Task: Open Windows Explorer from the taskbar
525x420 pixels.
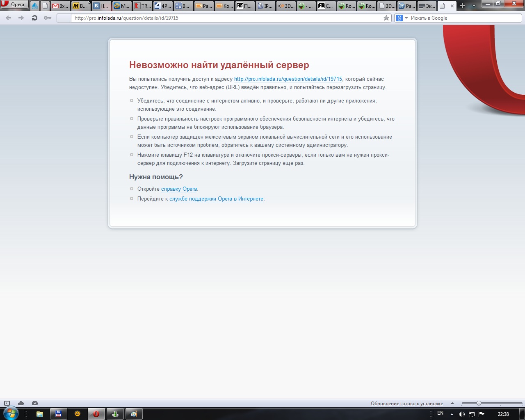Action: click(x=40, y=414)
